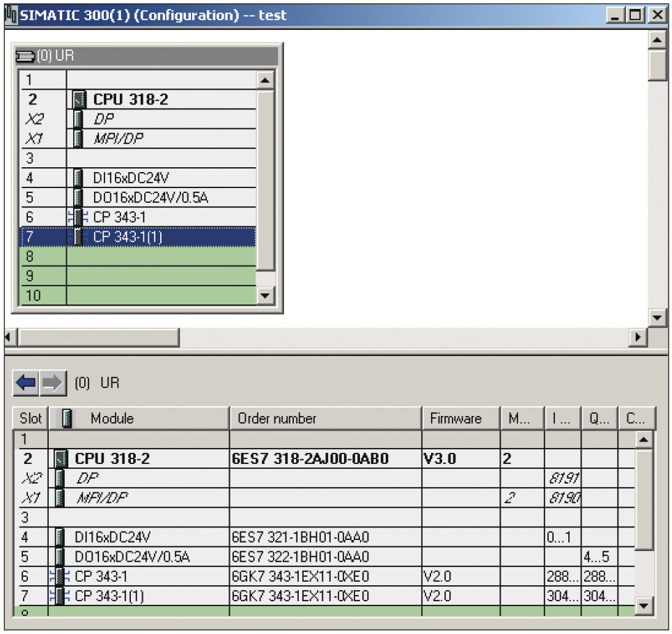Select the DI16xDC24V module icon in rack window
Screen dimensions: 672x634
click(78, 178)
